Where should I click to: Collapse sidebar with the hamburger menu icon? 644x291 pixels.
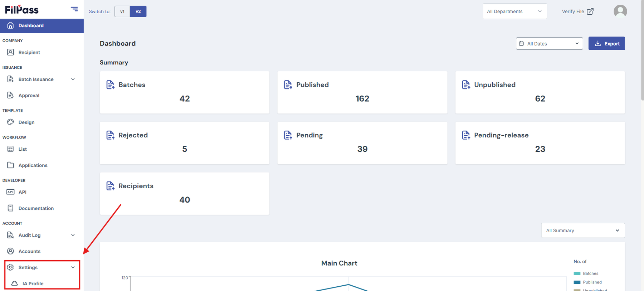click(x=74, y=9)
